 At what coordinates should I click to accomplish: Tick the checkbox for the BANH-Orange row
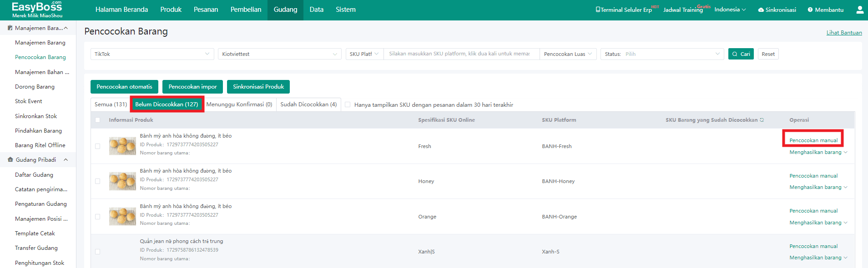(97, 217)
